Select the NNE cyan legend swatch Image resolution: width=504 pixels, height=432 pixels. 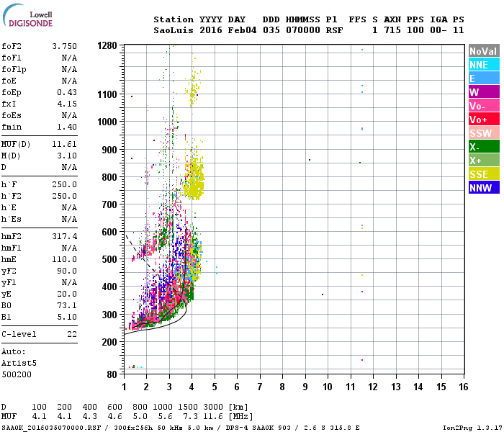tap(484, 65)
